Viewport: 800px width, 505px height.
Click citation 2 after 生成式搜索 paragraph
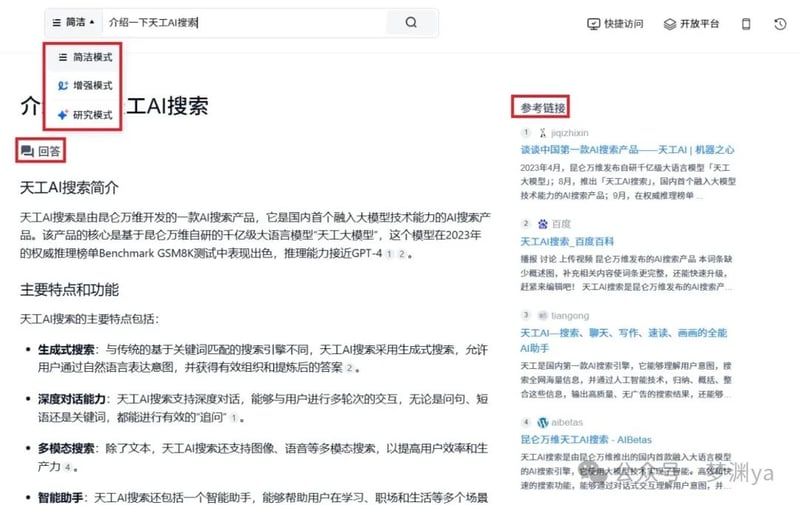349,368
